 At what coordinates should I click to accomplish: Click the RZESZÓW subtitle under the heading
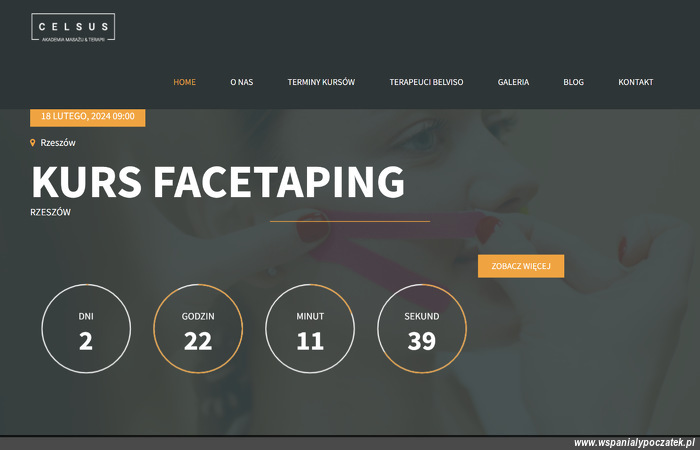(51, 212)
